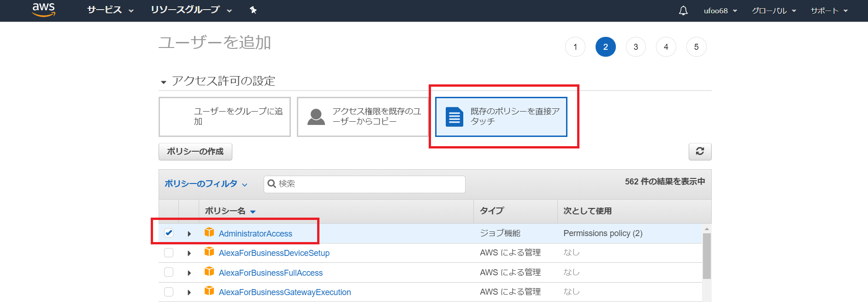The image size is (868, 302).
Task: Expand the AdministratorAccess row details
Action: pyautogui.click(x=189, y=234)
